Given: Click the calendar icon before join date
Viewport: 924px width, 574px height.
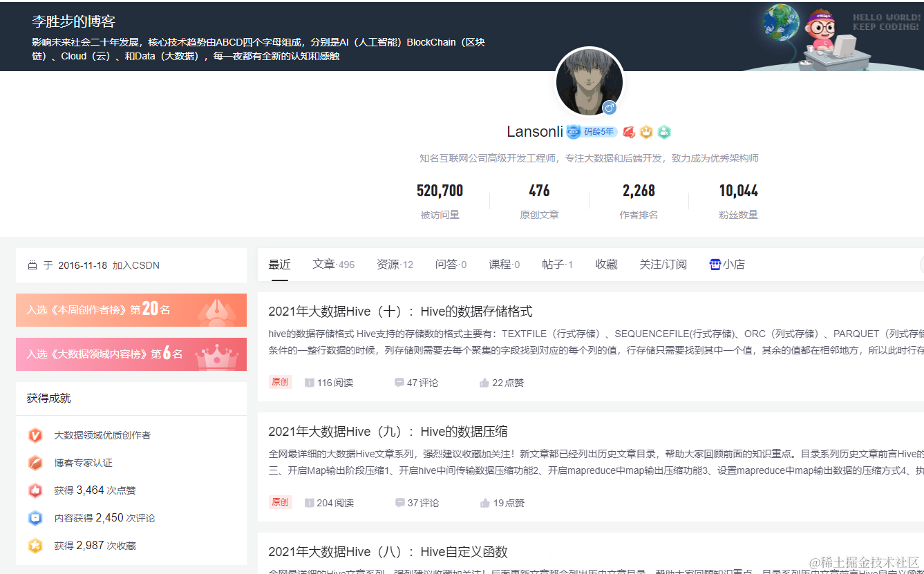Looking at the screenshot, I should [x=32, y=265].
